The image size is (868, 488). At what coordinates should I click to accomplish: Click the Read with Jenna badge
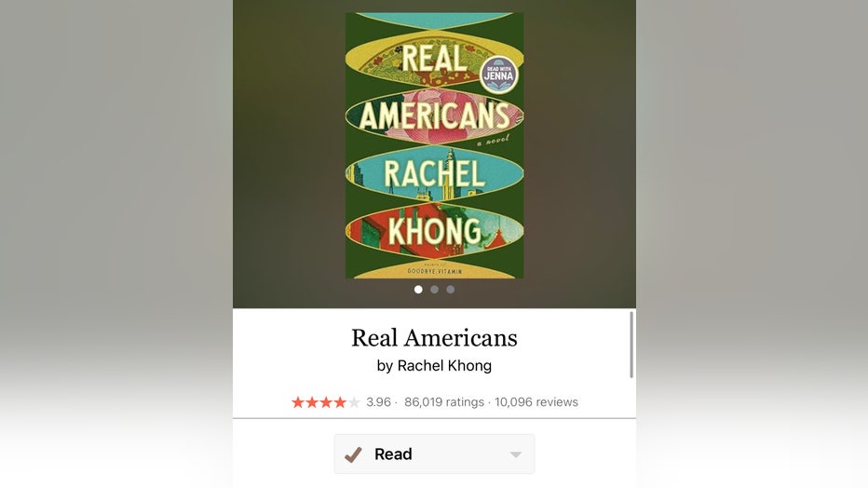point(499,75)
